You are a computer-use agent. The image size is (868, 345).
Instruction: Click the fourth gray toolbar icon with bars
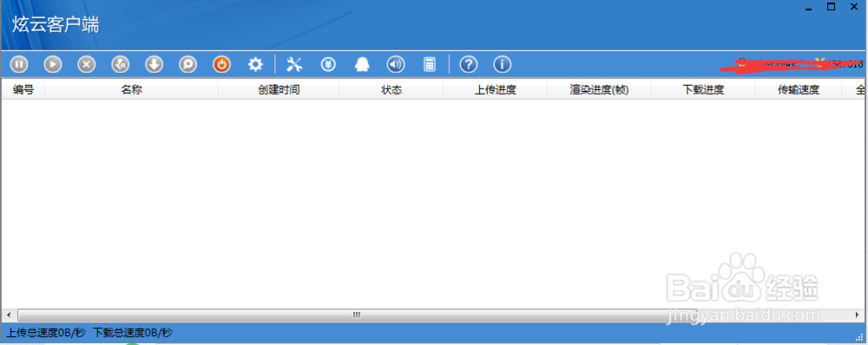pos(120,65)
